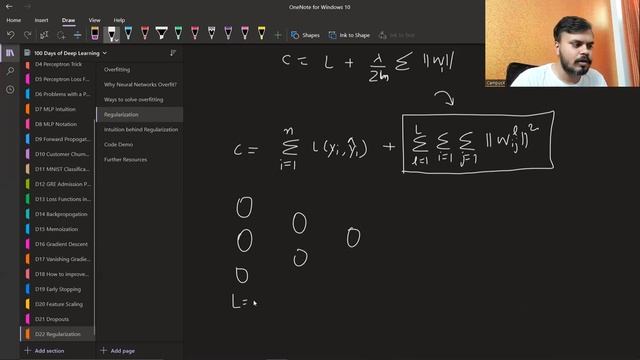Open section D9 Forward Propogat...
This screenshot has width=640, height=360.
[x=58, y=139]
